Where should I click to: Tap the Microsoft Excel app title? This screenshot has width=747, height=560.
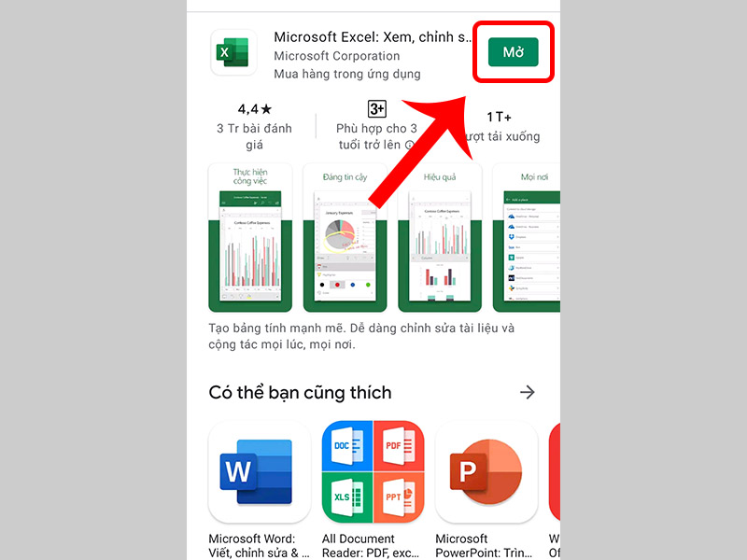373,37
